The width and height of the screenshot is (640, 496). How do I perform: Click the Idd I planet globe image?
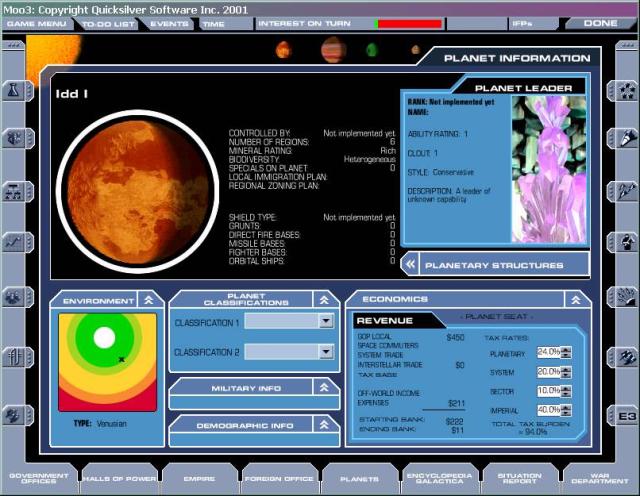tap(138, 191)
